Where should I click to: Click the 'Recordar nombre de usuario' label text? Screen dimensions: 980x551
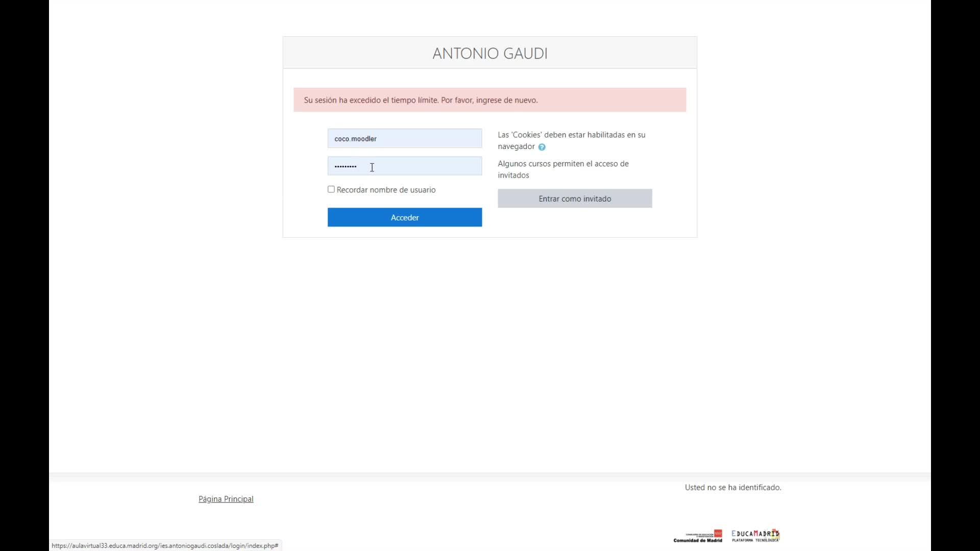pos(386,190)
